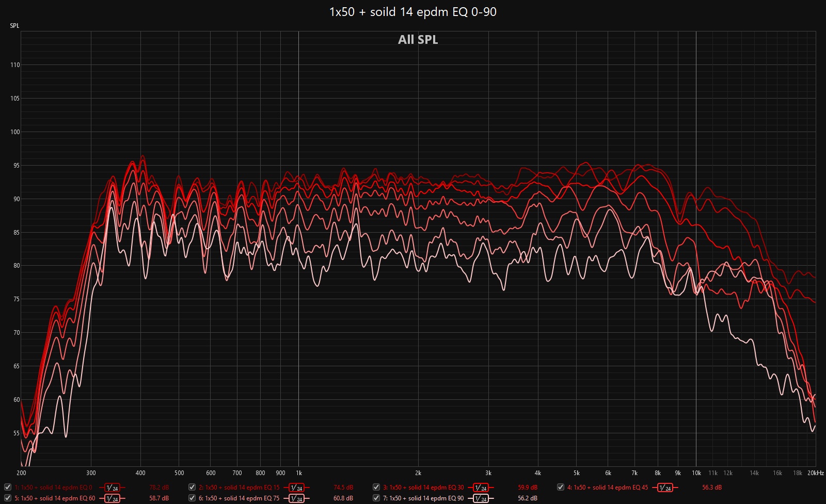Click the 1/24 smoothing icon for EQ 0
Viewport: 826px width, 504px height.
(112, 487)
